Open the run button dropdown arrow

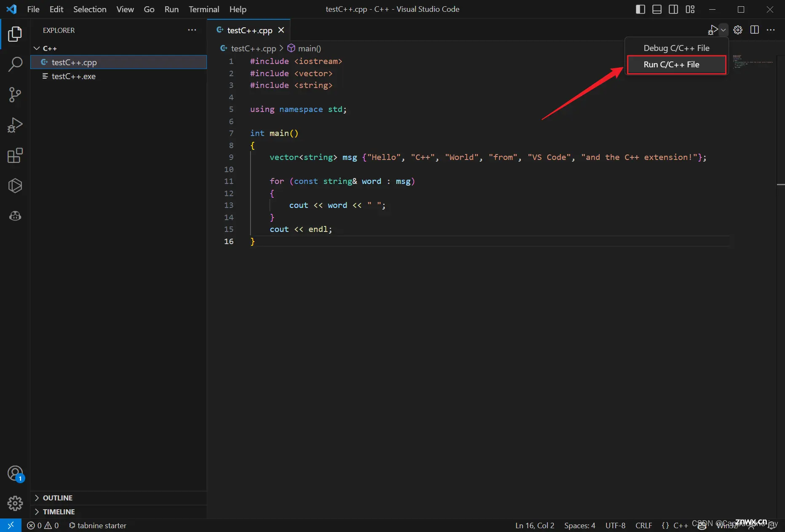point(724,30)
